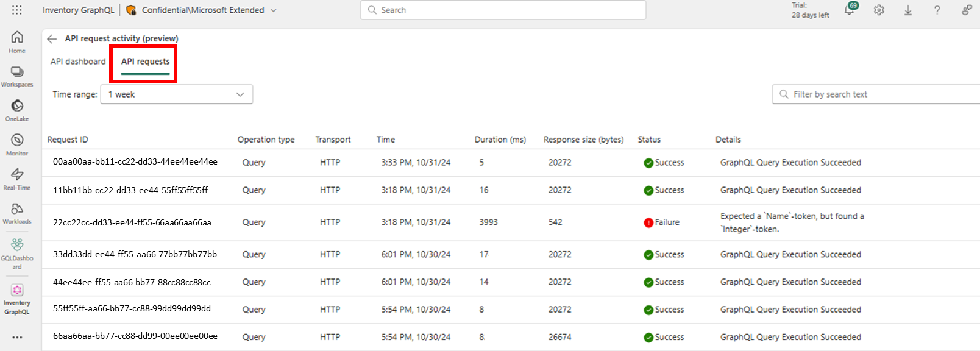Sort by Duration (ms) column header
Viewport: 980px width, 351px height.
(500, 140)
